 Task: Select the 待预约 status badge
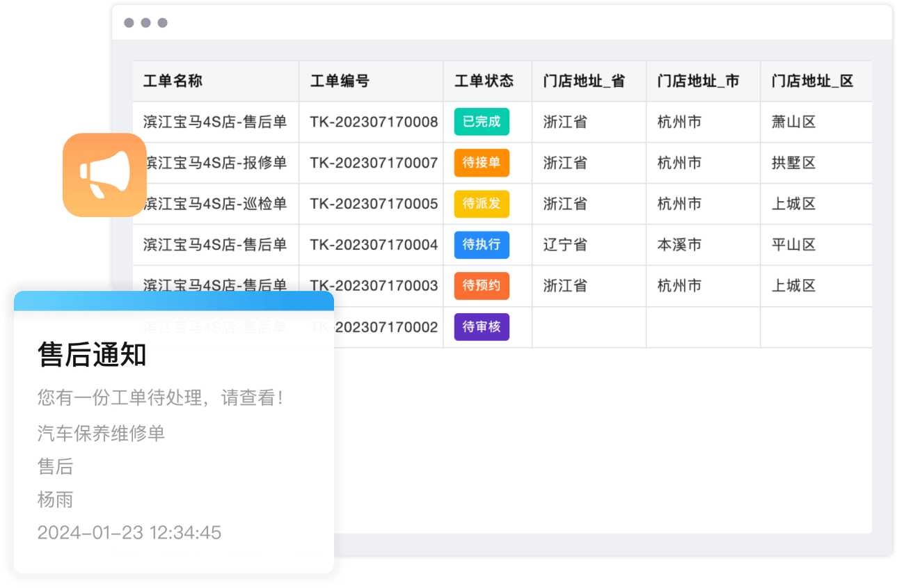tap(482, 286)
